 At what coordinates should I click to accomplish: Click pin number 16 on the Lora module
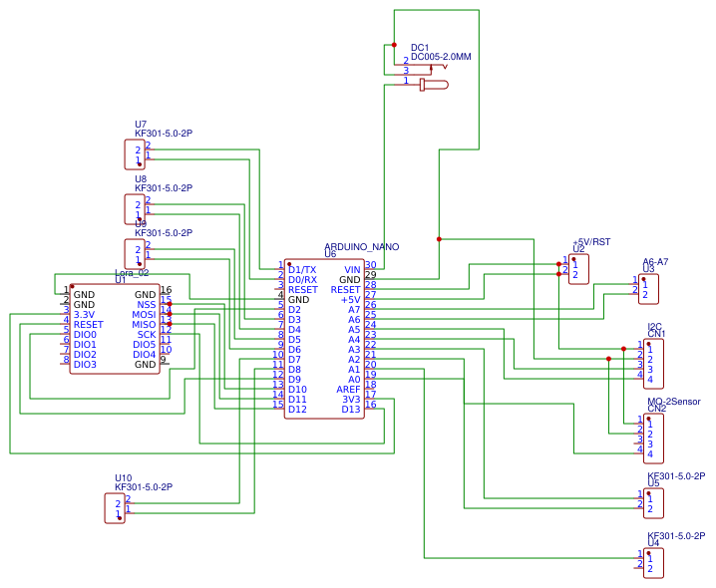tap(167, 289)
